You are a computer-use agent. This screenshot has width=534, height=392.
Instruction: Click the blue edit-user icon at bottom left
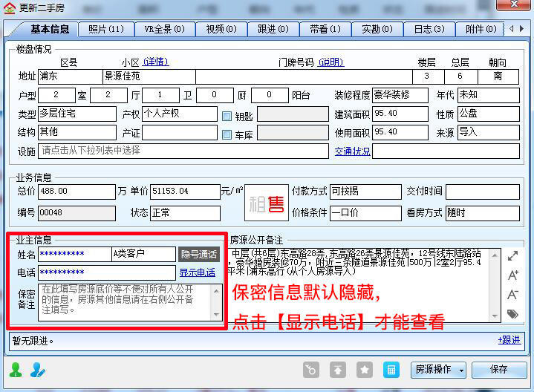tap(37, 370)
